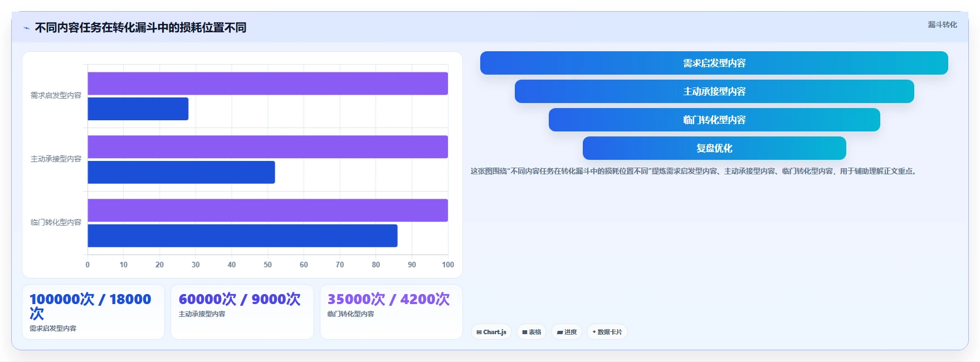Click the purple bar for 临门转化型内容
The image size is (980, 362).
[267, 211]
